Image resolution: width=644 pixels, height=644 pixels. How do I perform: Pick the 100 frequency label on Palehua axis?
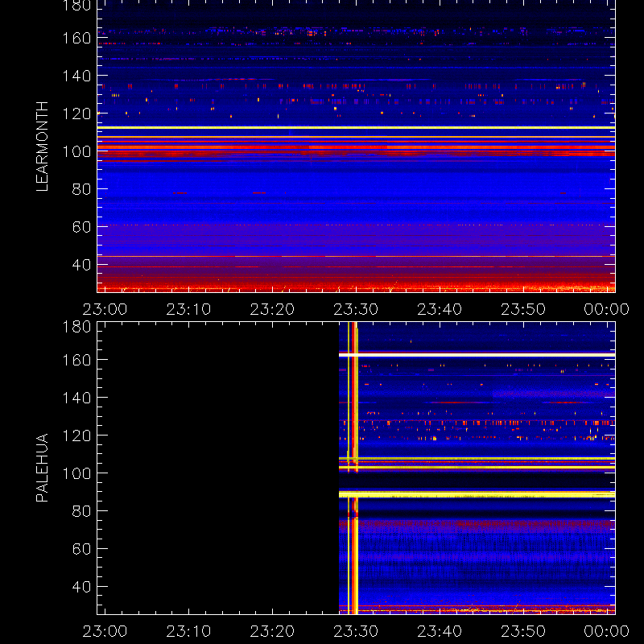click(76, 473)
